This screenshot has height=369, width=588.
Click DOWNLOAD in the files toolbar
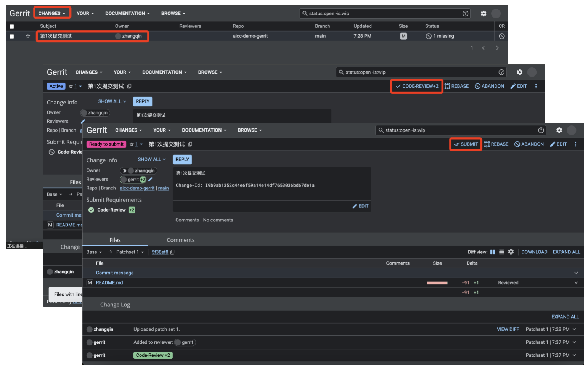pyautogui.click(x=534, y=252)
